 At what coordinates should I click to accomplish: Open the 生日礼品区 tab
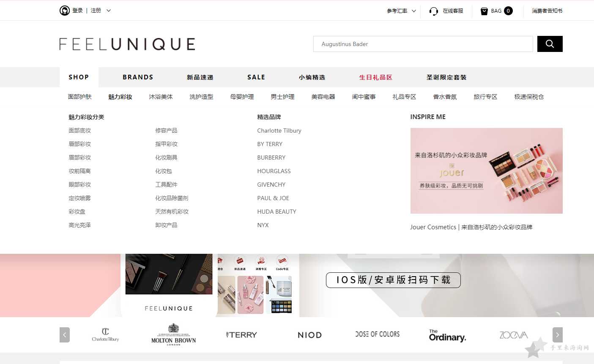pyautogui.click(x=376, y=77)
